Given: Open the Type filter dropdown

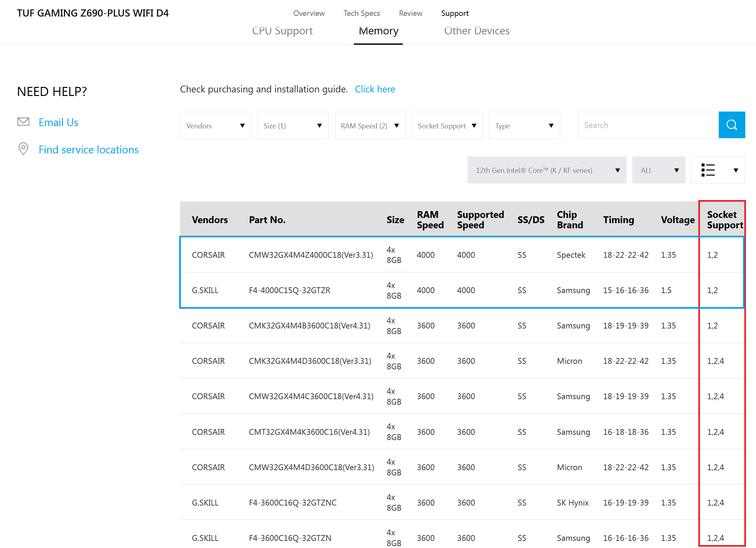Looking at the screenshot, I should 524,125.
